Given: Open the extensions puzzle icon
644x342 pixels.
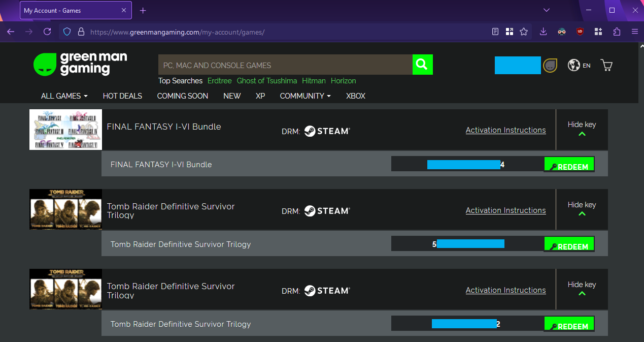Looking at the screenshot, I should click(617, 32).
